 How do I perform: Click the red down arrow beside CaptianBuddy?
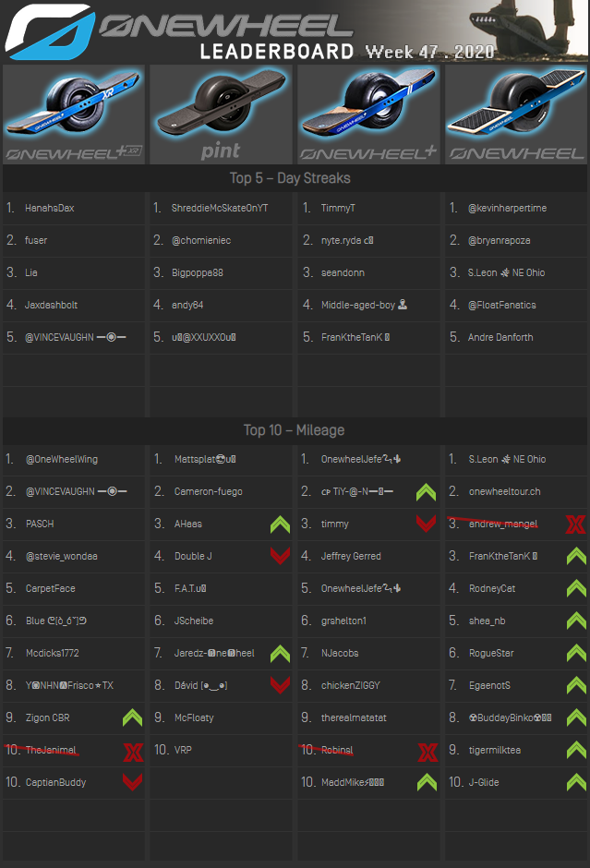tap(132, 783)
